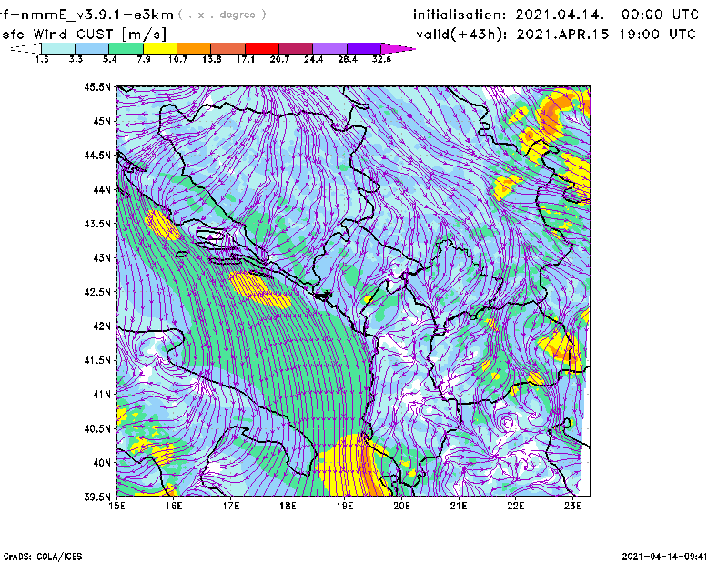Image resolution: width=728 pixels, height=562 pixels.
Task: Click the light blue 3.3–5.4 legend swatch
Action: 92,48
